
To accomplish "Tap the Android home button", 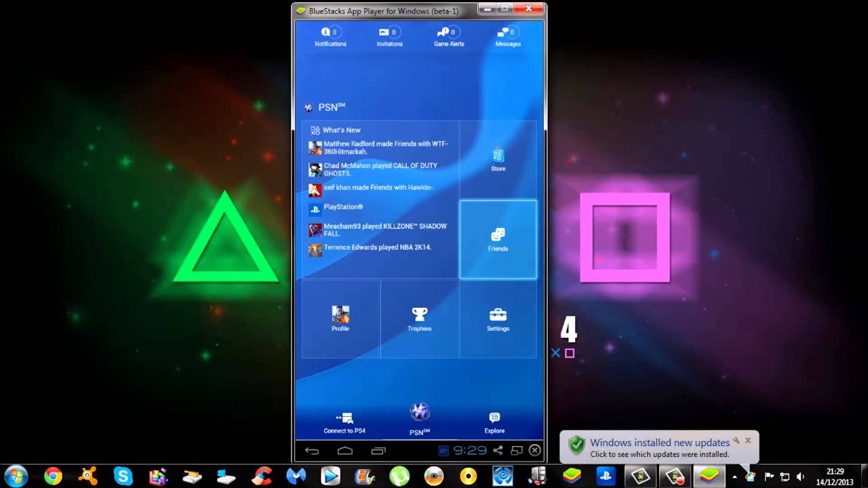I will tap(345, 451).
